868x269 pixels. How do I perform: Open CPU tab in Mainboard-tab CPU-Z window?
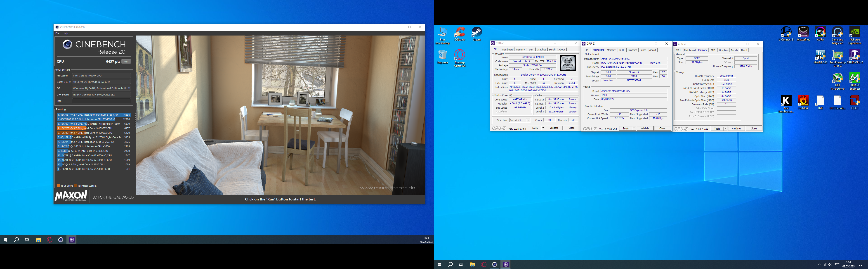point(587,50)
